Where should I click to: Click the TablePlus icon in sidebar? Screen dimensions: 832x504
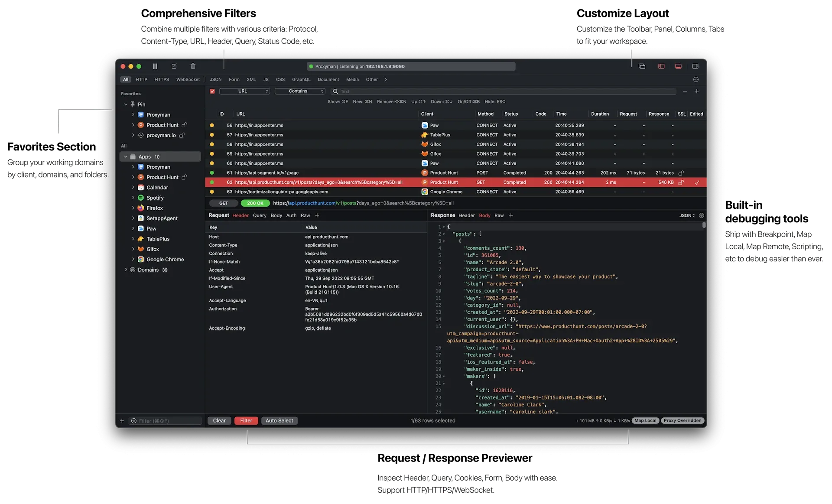(141, 239)
